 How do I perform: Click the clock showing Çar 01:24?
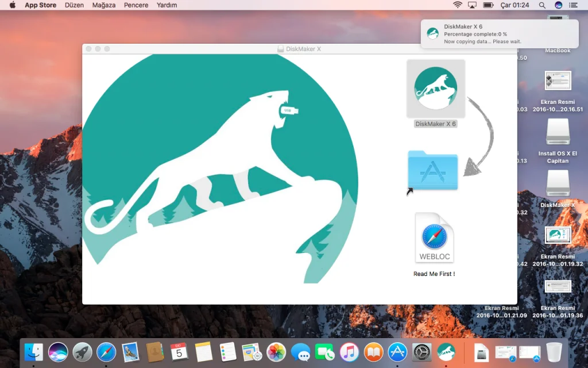[x=514, y=5]
